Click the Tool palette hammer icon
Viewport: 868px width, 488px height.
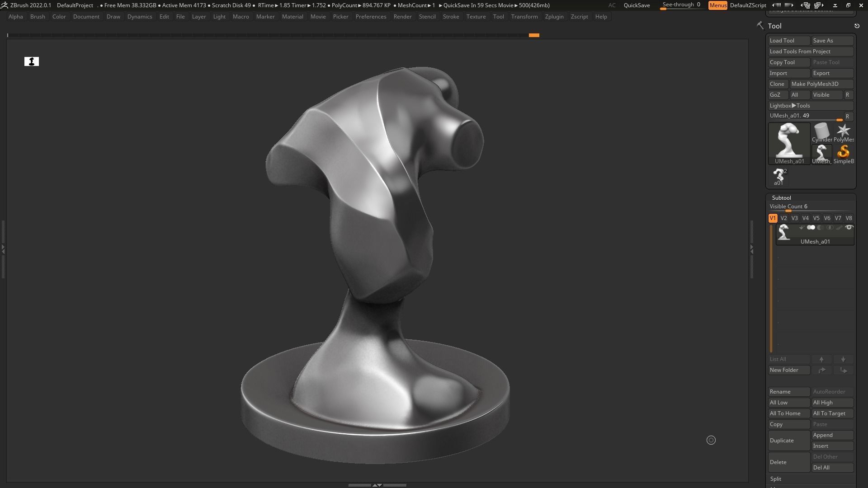click(760, 26)
